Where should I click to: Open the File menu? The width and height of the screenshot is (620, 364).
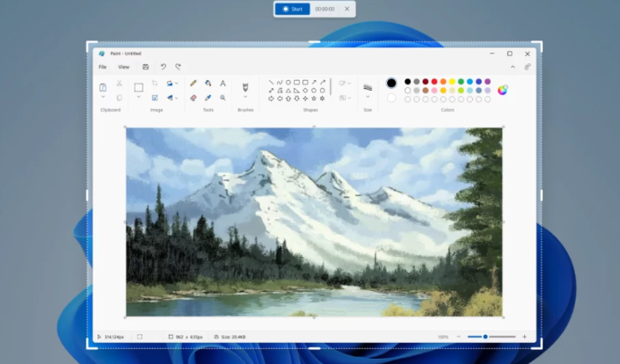tap(102, 67)
